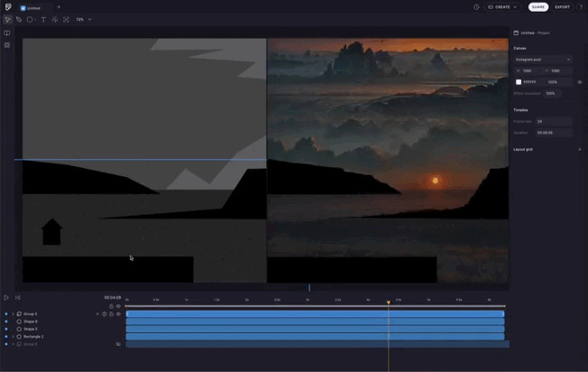Toggle canvas background fill visibility eye
The image size is (588, 372).
pyautogui.click(x=580, y=82)
